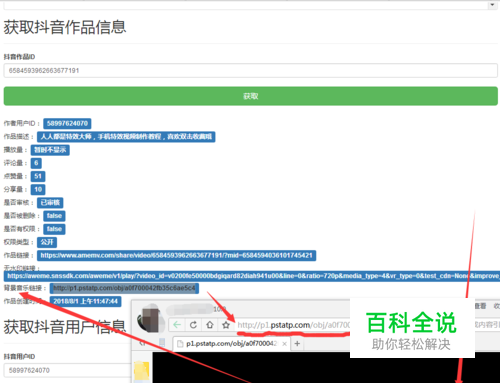Click the 已审核 review status badge
The height and width of the screenshot is (383, 500).
tap(50, 203)
